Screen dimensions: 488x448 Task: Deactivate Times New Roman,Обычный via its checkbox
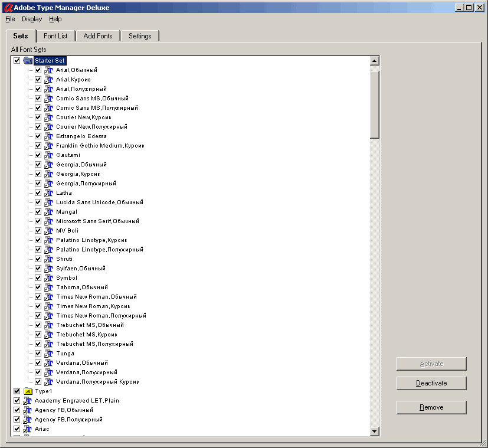click(38, 297)
